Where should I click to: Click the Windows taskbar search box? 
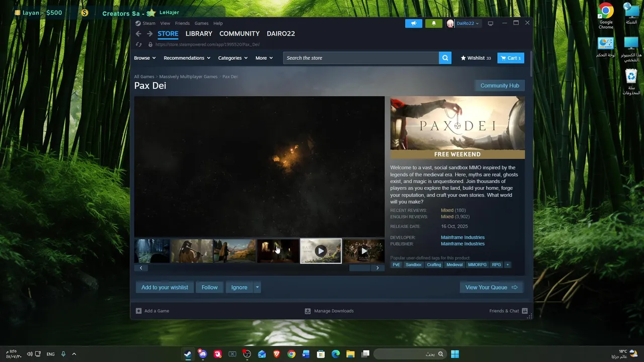coord(410,354)
